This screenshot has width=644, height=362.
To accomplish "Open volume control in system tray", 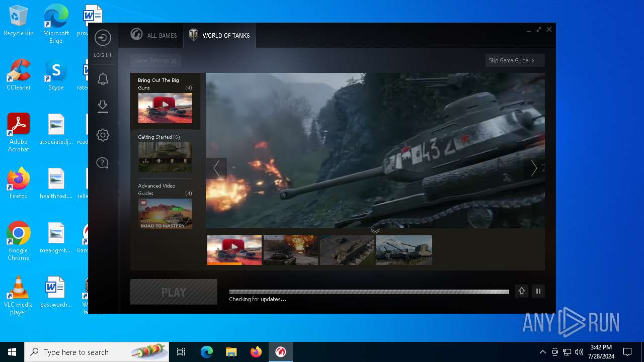I will pos(579,352).
